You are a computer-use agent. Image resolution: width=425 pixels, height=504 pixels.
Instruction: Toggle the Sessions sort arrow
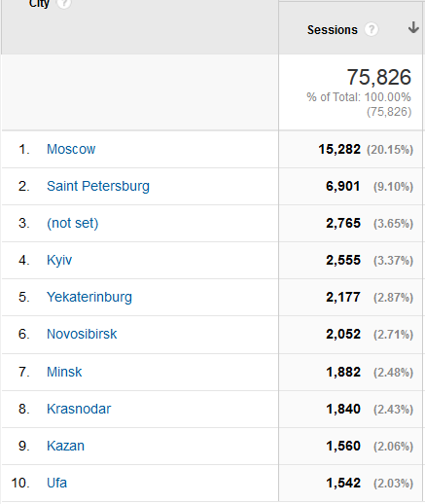[x=413, y=27]
